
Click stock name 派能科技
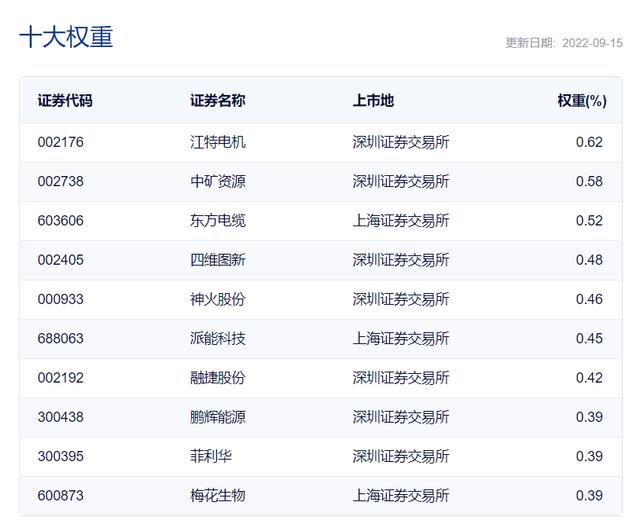pos(218,338)
